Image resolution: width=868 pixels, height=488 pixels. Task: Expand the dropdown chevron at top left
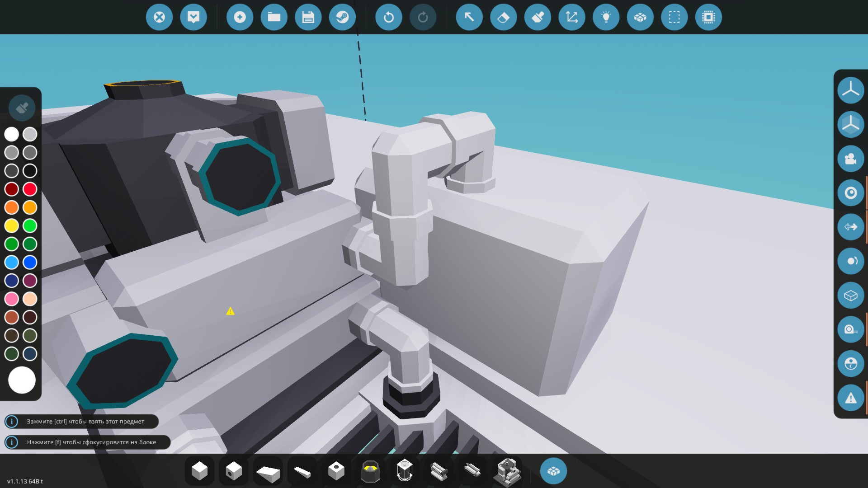point(193,17)
